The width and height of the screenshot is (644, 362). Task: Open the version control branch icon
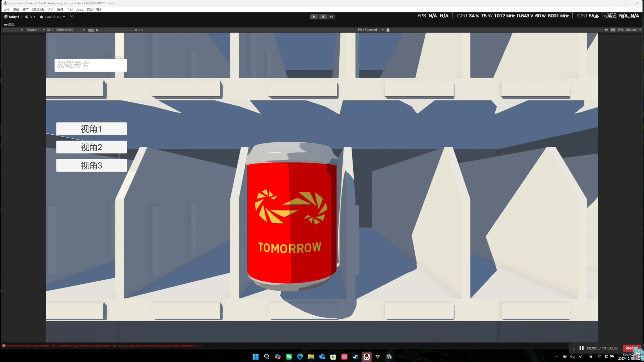pyautogui.click(x=71, y=17)
